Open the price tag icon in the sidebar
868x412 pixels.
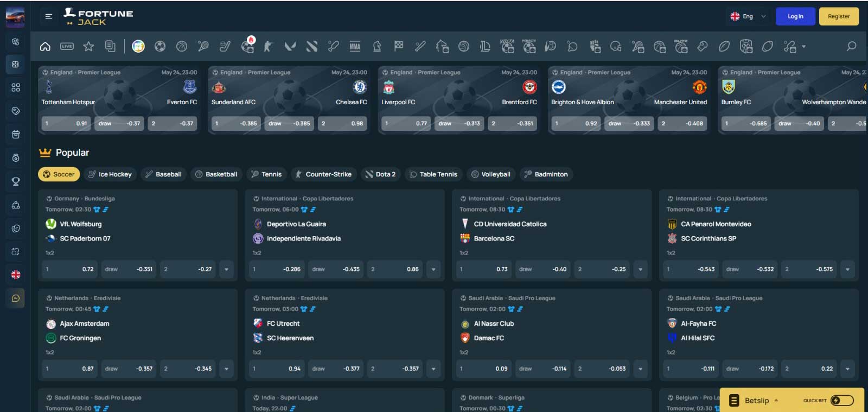tap(16, 111)
